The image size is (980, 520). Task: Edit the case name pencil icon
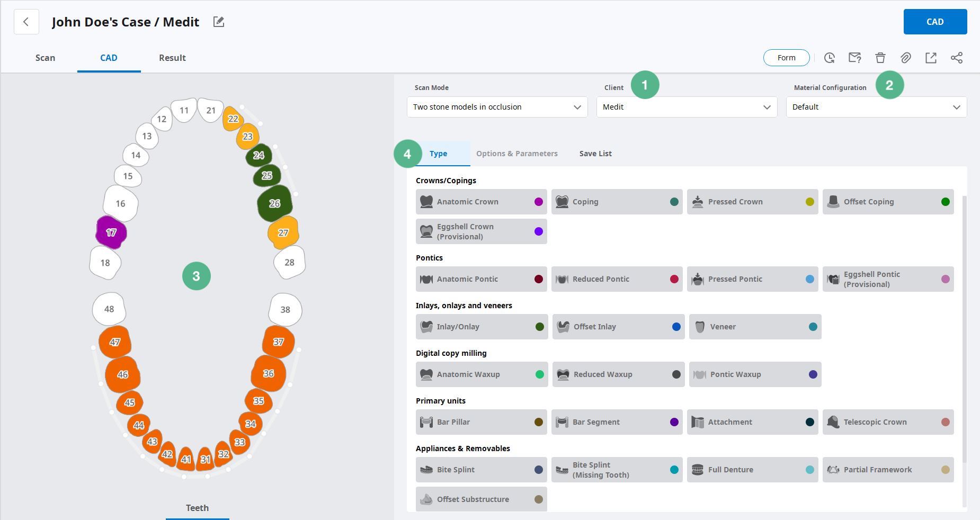[x=219, y=22]
